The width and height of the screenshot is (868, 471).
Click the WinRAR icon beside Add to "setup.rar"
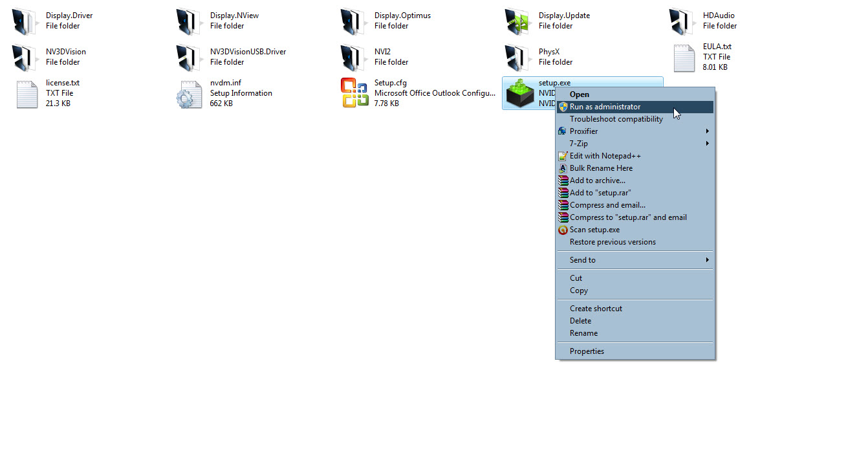(x=563, y=193)
